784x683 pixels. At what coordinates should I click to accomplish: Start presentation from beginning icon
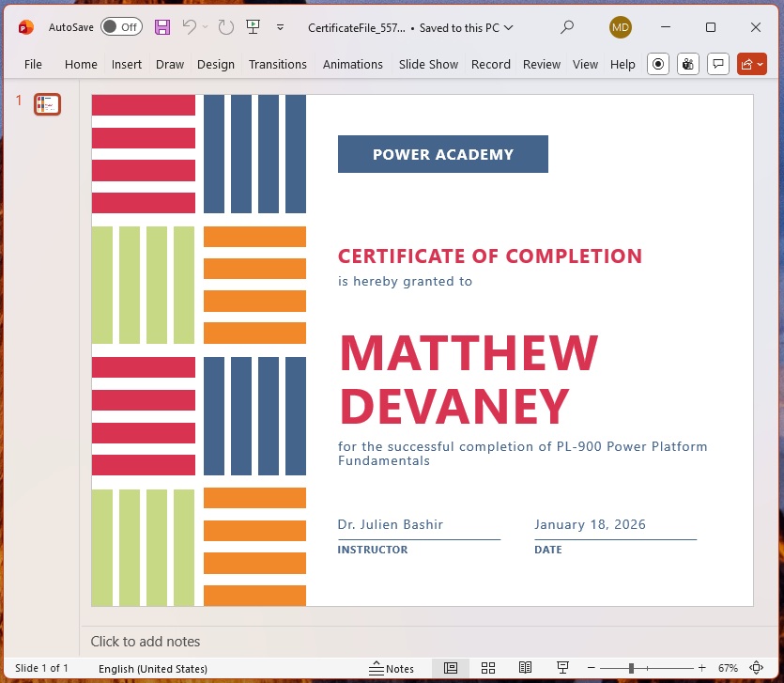click(254, 27)
